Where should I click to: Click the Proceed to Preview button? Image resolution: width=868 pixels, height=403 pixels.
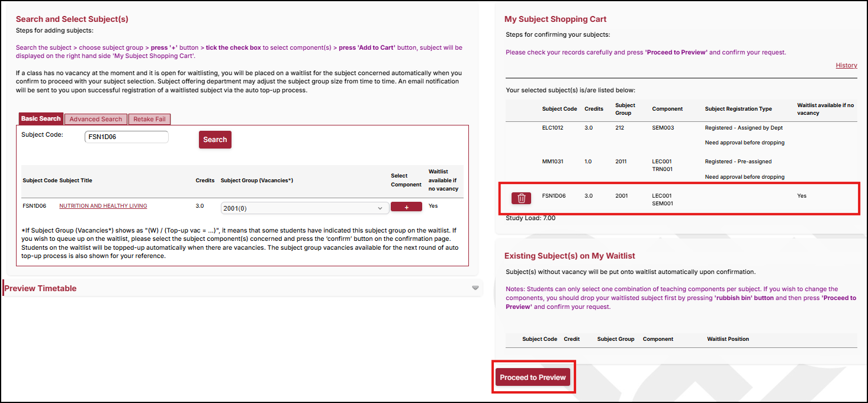(533, 378)
